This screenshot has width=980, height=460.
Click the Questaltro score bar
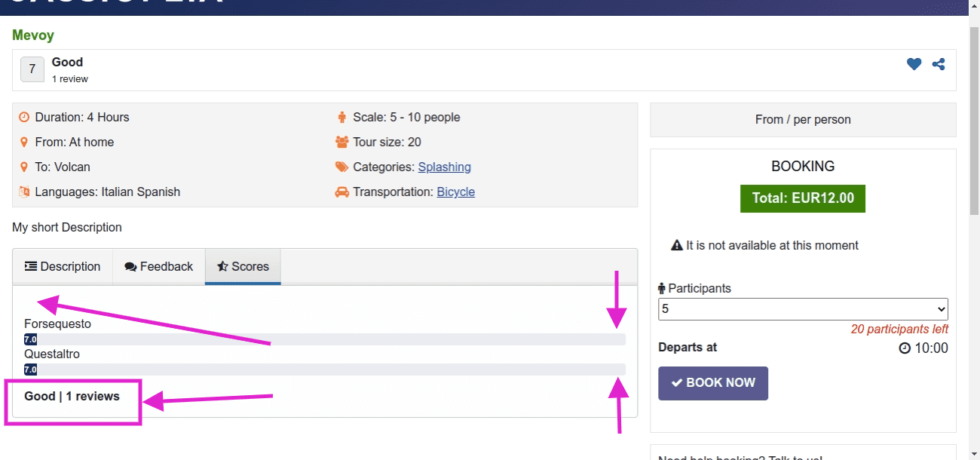pyautogui.click(x=325, y=370)
